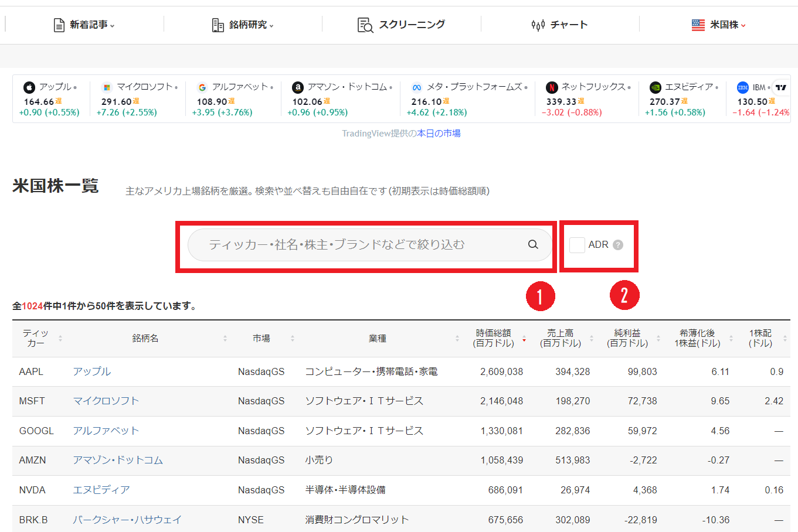Click the 銘柄研究 building icon

tap(218, 25)
